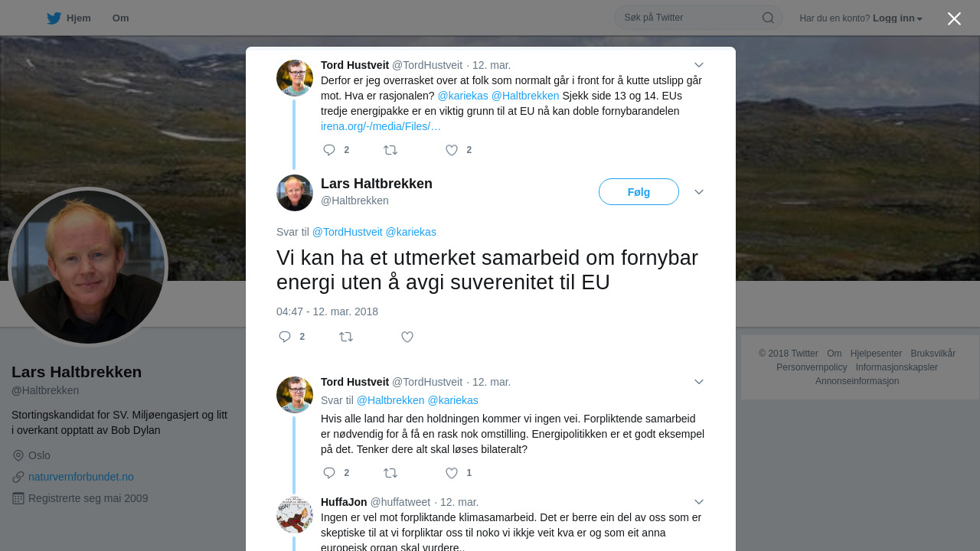Retweet Lars Haltbrekken's main tweet
The height and width of the screenshot is (551, 980).
(x=346, y=337)
